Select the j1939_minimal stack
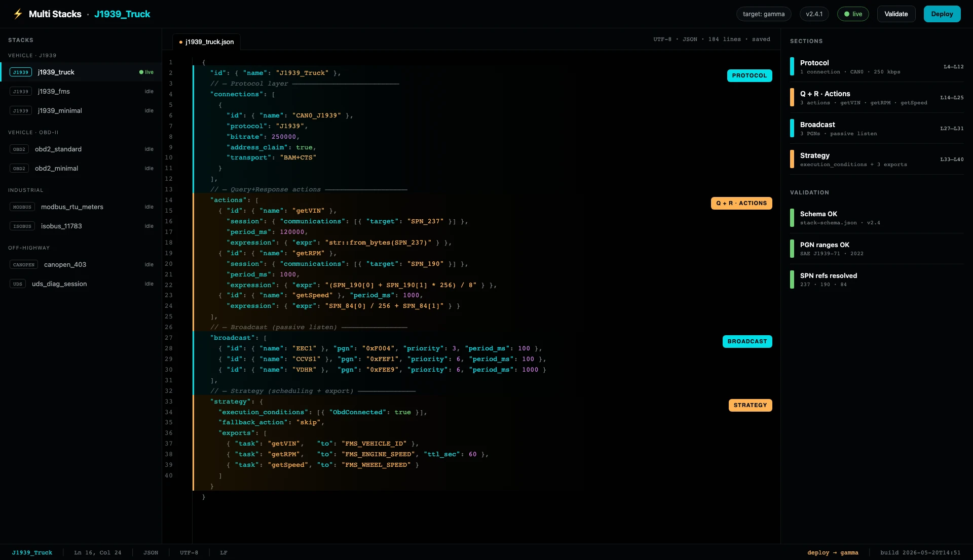Screen dimensions: 973x560 81,110
